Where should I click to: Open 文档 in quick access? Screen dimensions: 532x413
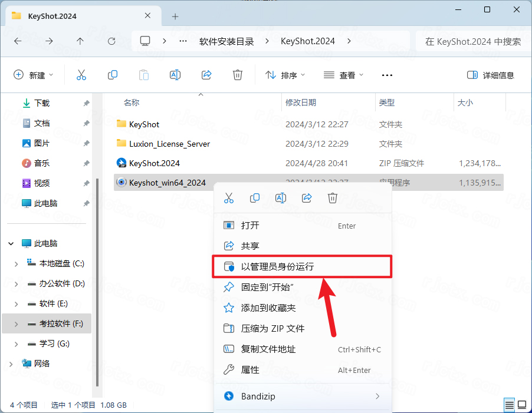[42, 123]
